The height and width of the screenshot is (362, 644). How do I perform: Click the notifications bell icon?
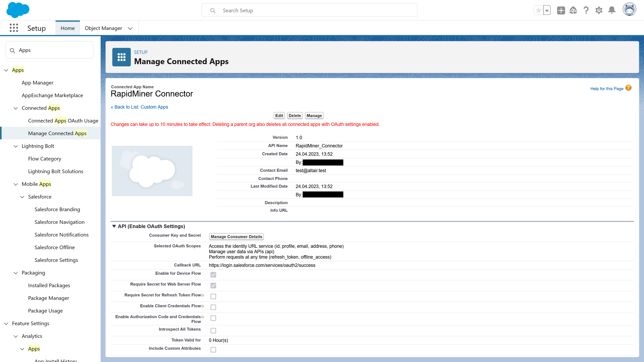(x=612, y=10)
